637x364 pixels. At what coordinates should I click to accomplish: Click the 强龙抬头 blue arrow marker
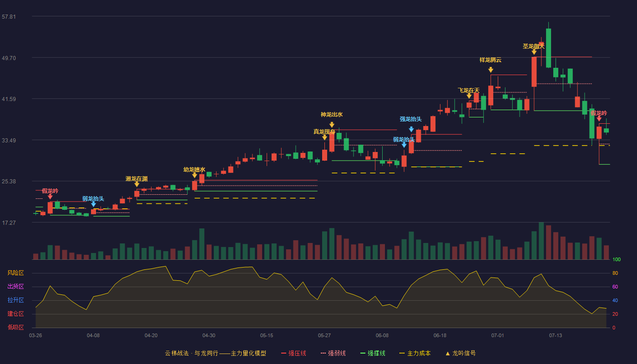411,130
